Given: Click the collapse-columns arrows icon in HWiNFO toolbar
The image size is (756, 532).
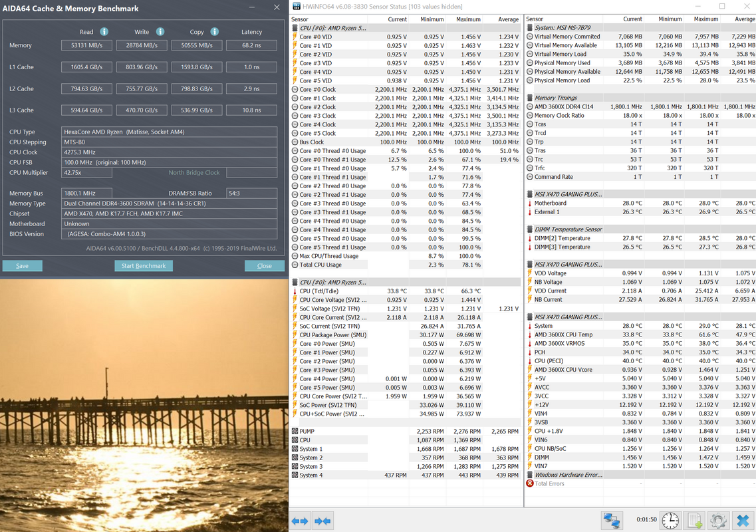Looking at the screenshot, I should click(x=321, y=521).
